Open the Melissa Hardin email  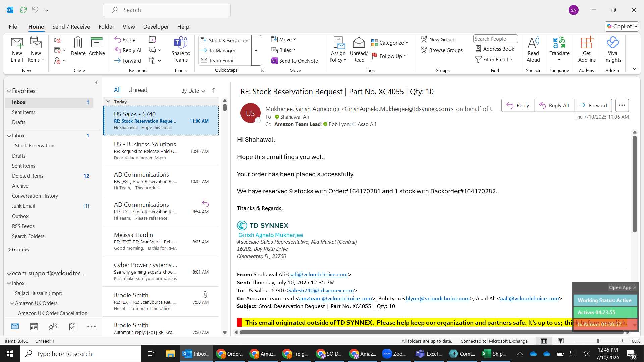pos(161,241)
